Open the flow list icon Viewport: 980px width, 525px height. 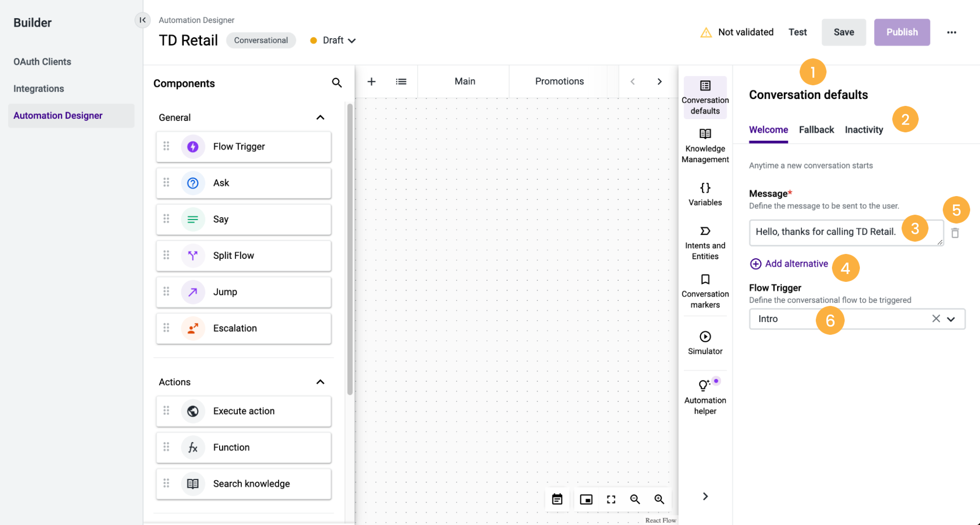click(x=401, y=81)
